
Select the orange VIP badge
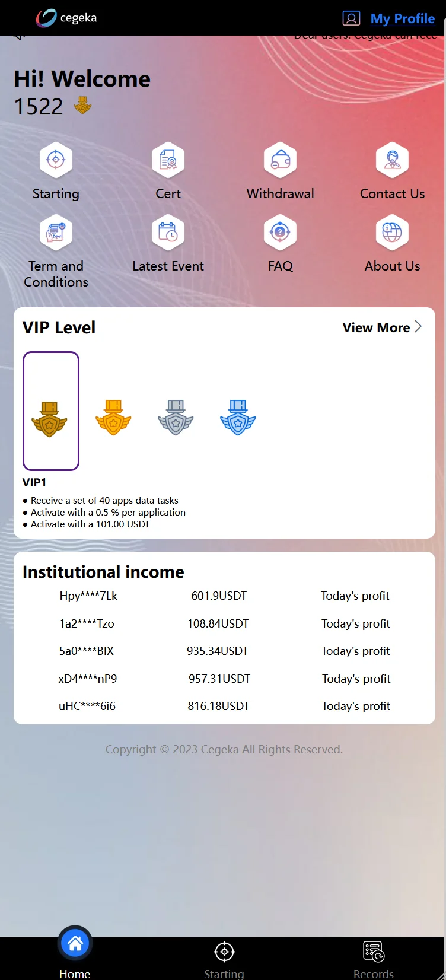(x=113, y=418)
